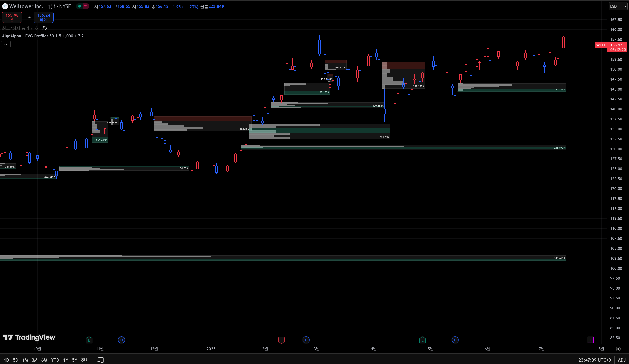Click the WELL 156.12 price label
This screenshot has width=629, height=364.
(x=616, y=45)
